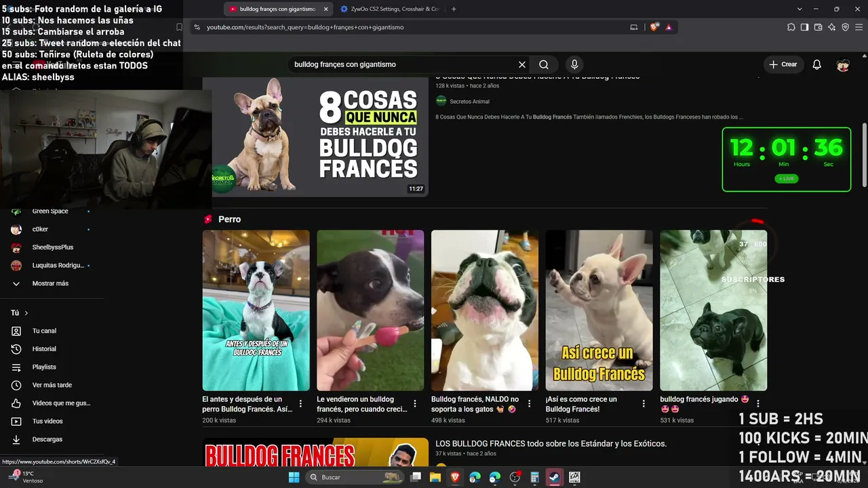Open the Green Space subscription channel
Viewport: 868px width, 488px height.
tap(52, 211)
